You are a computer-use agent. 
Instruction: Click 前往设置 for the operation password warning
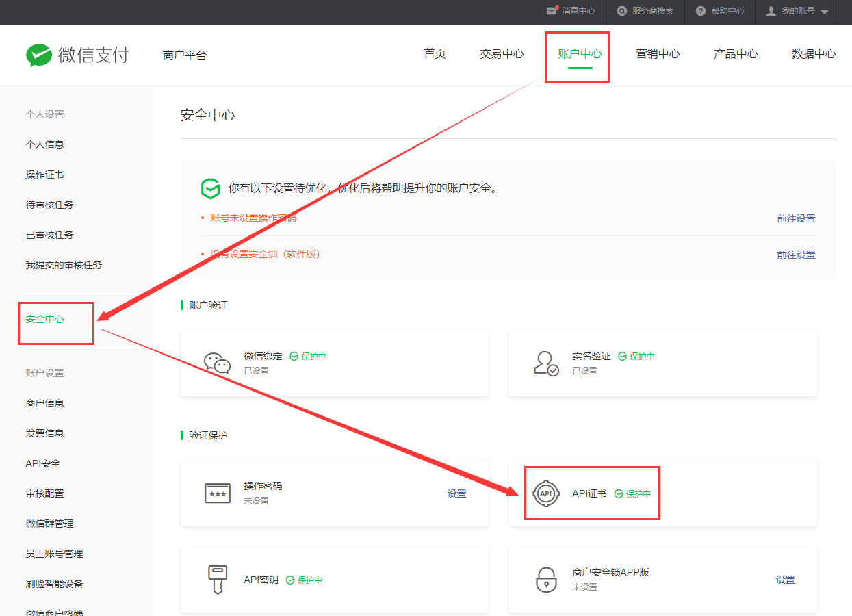[796, 218]
